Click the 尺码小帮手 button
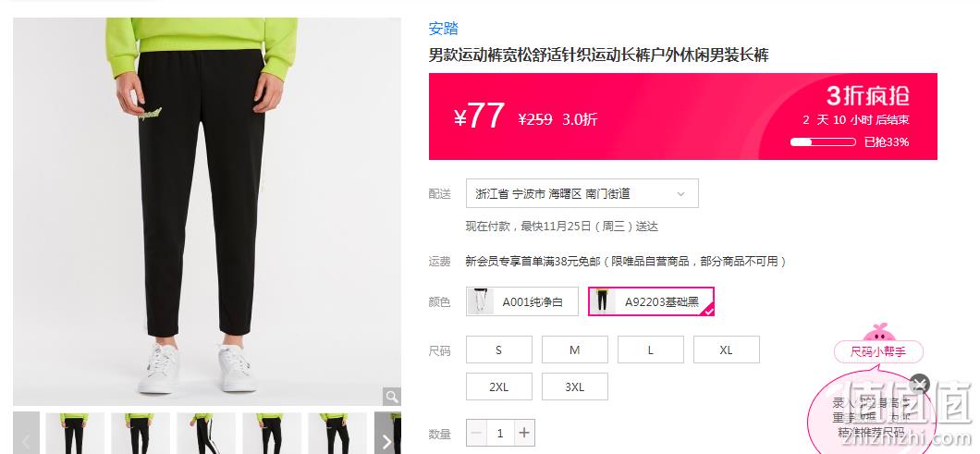 pyautogui.click(x=878, y=351)
